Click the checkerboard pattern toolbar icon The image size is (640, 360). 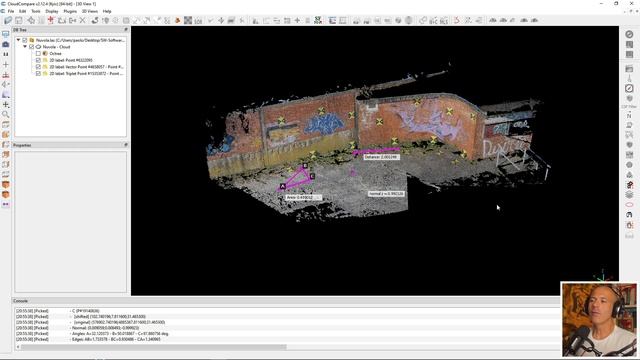188,20
